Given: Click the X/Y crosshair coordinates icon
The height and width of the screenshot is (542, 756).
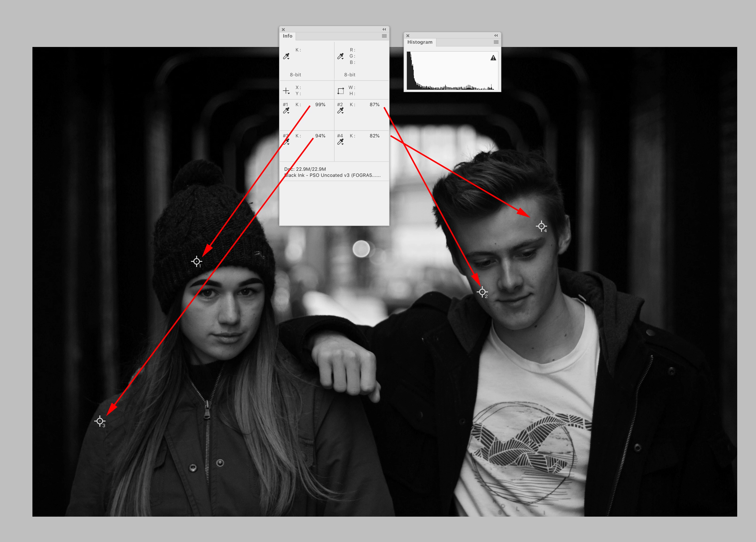Looking at the screenshot, I should tap(286, 91).
